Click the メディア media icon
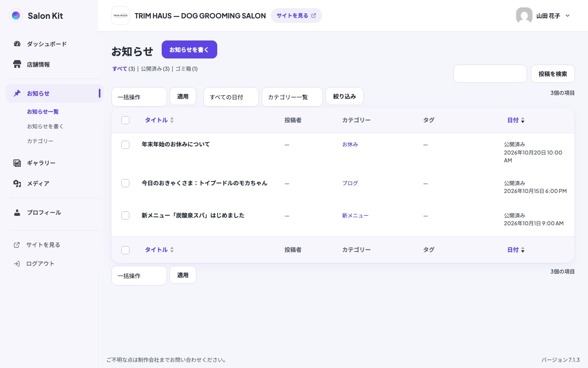588x368 pixels. tap(17, 183)
